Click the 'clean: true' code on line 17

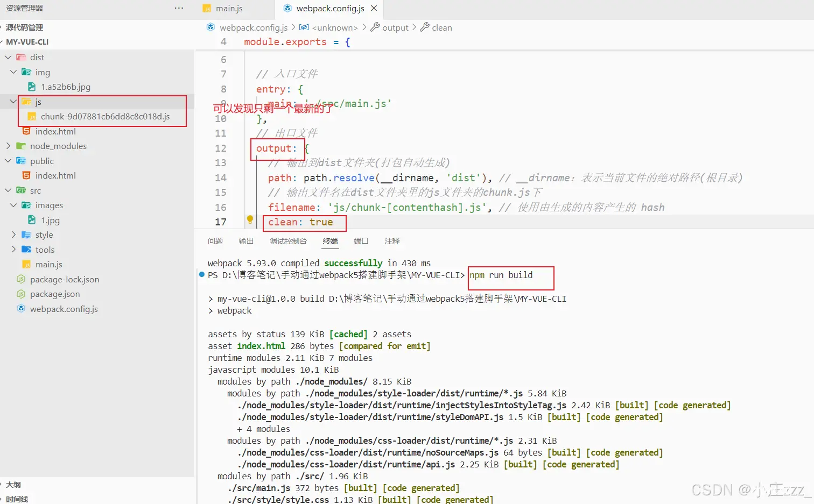300,222
